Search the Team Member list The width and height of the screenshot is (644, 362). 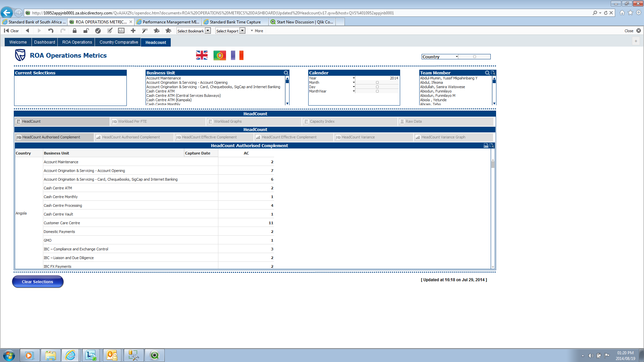pos(487,73)
